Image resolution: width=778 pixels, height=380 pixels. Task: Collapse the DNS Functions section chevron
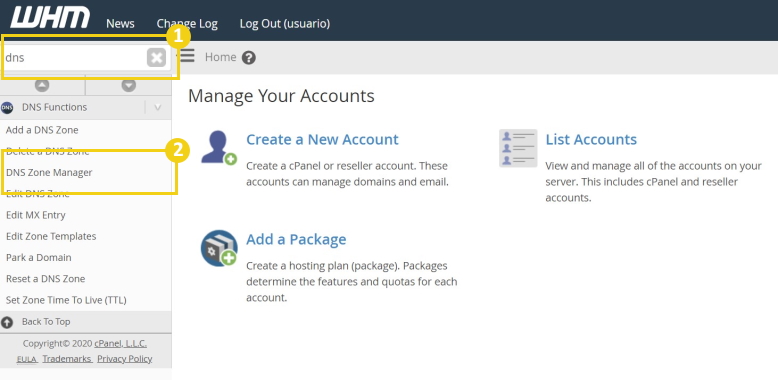pos(158,107)
